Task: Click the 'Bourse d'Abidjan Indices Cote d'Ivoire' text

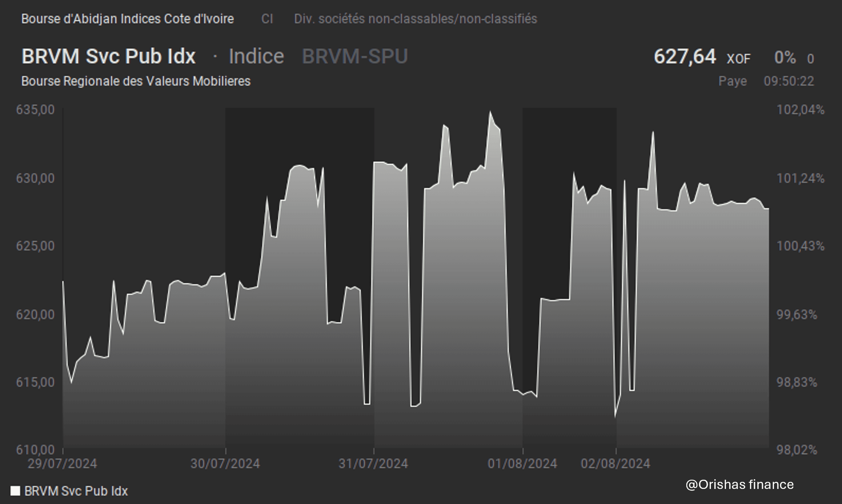Action: pyautogui.click(x=127, y=19)
